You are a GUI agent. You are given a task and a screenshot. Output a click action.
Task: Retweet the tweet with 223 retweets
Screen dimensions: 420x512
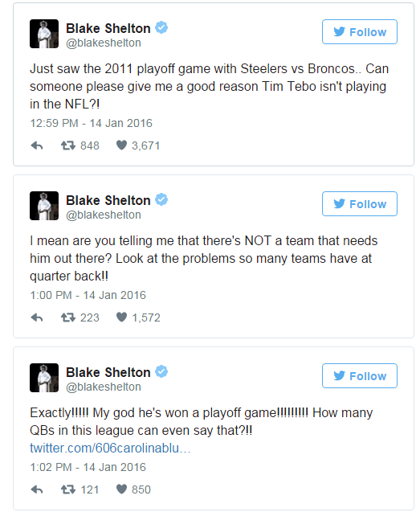68,317
